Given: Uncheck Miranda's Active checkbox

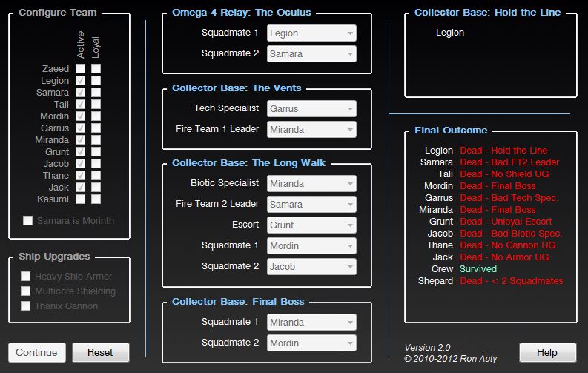Looking at the screenshot, I should click(80, 140).
